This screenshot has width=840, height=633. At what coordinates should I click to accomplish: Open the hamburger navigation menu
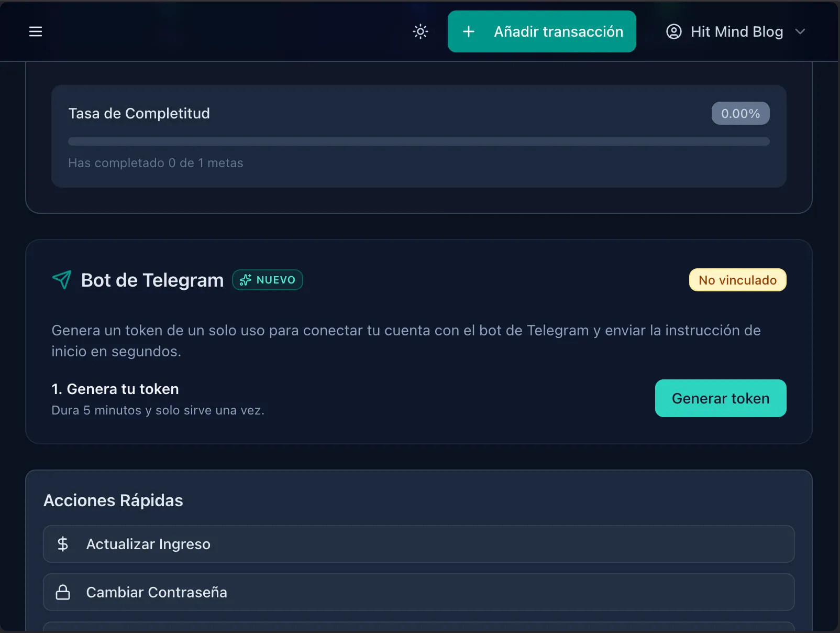click(x=35, y=31)
